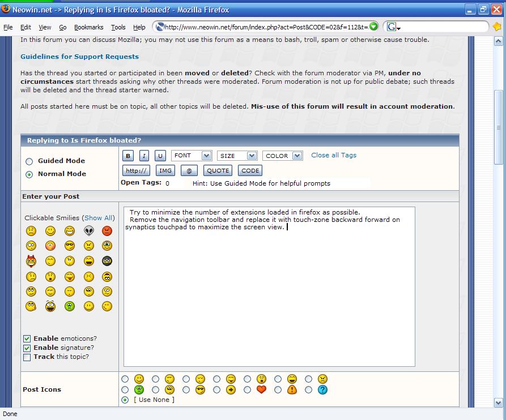This screenshot has width=506, height=420.
Task: Select the exclamation post icon radio button
Action: [x=278, y=390]
